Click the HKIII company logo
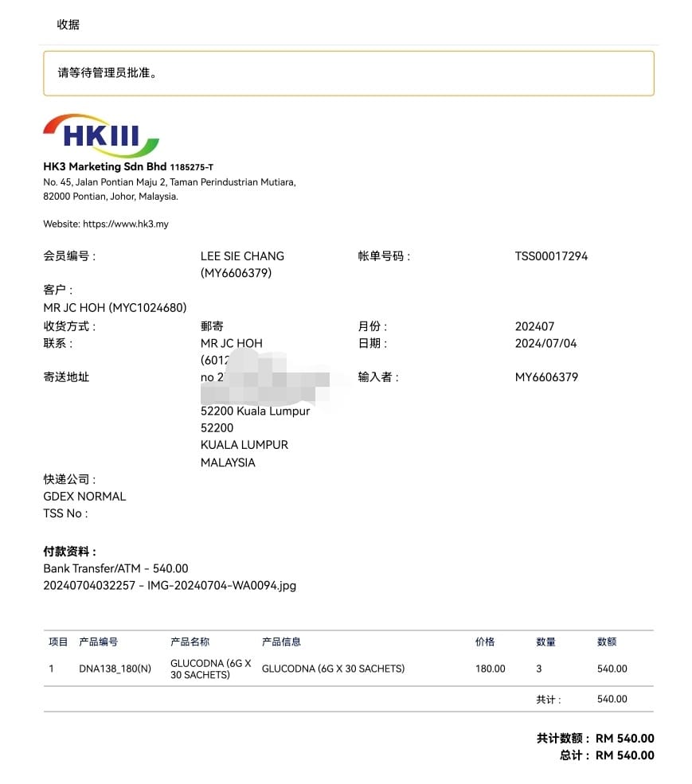Viewport: 692px width, 784px height. 101,135
